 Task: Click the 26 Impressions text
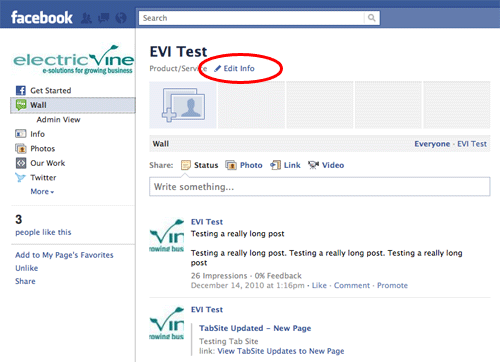tap(219, 276)
